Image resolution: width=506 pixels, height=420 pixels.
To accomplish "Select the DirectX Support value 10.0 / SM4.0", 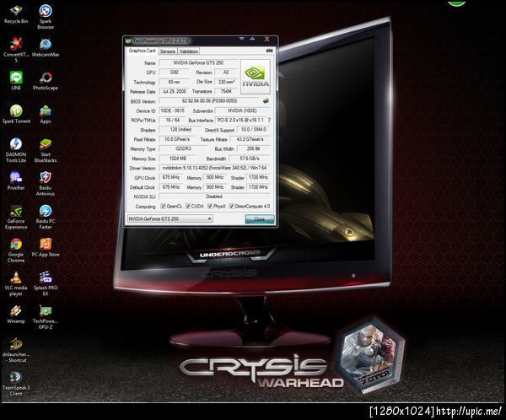I will click(253, 129).
